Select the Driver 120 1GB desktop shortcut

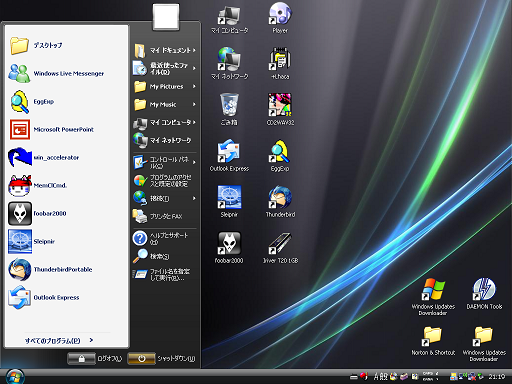(280, 248)
